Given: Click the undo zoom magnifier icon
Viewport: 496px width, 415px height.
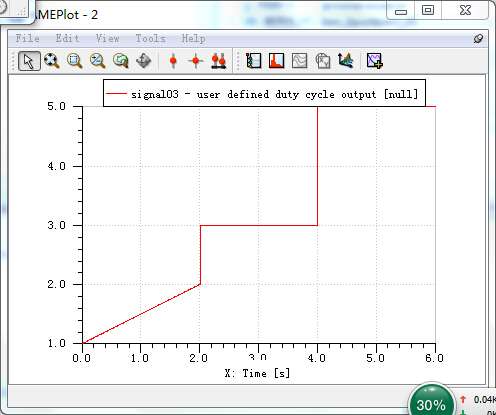Looking at the screenshot, I should coord(121,61).
